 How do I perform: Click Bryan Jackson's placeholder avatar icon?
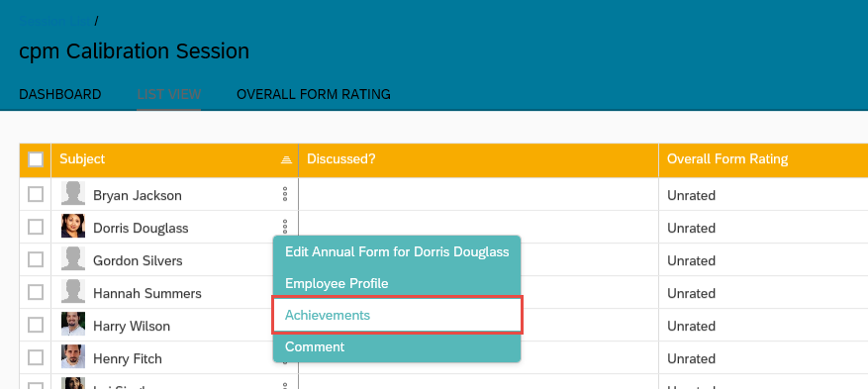(x=73, y=193)
